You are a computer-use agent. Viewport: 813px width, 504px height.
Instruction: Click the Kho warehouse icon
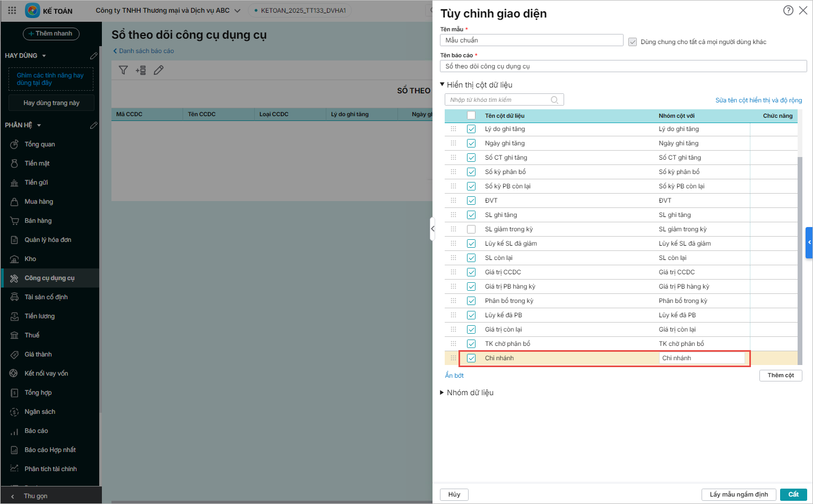[x=14, y=259]
